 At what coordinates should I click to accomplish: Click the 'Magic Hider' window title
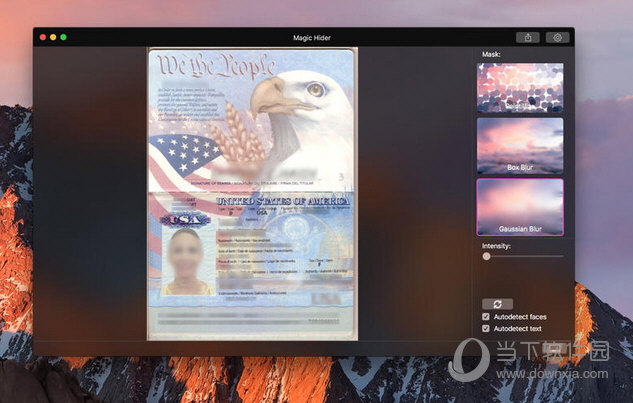(312, 38)
